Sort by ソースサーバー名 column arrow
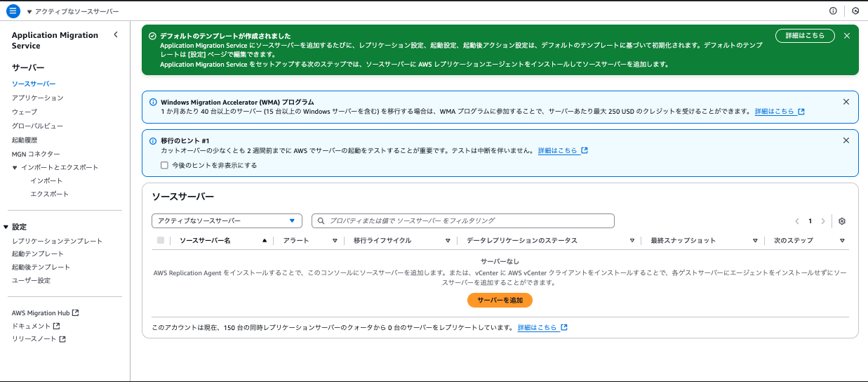 pyautogui.click(x=265, y=241)
